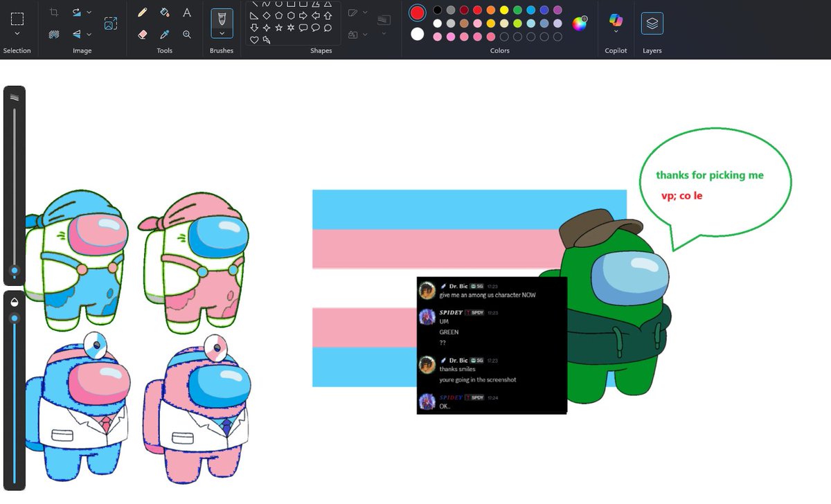Click the Discord chat screenshot on canvas
The image size is (831, 504).
[x=492, y=345]
